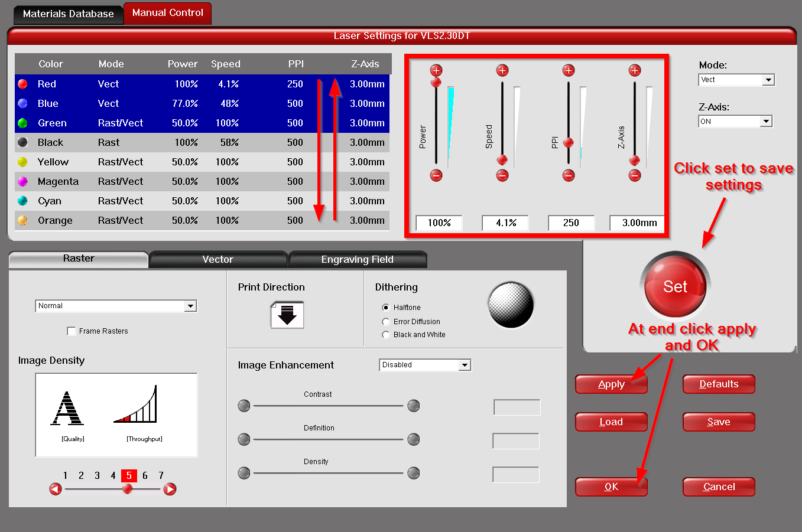This screenshot has height=532, width=802.
Task: Click the minus icon below Speed slider
Action: (502, 175)
